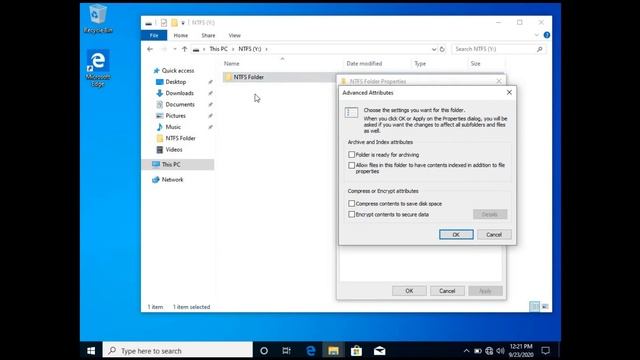
Task: Enable indexing of folder file contents
Action: pos(351,165)
